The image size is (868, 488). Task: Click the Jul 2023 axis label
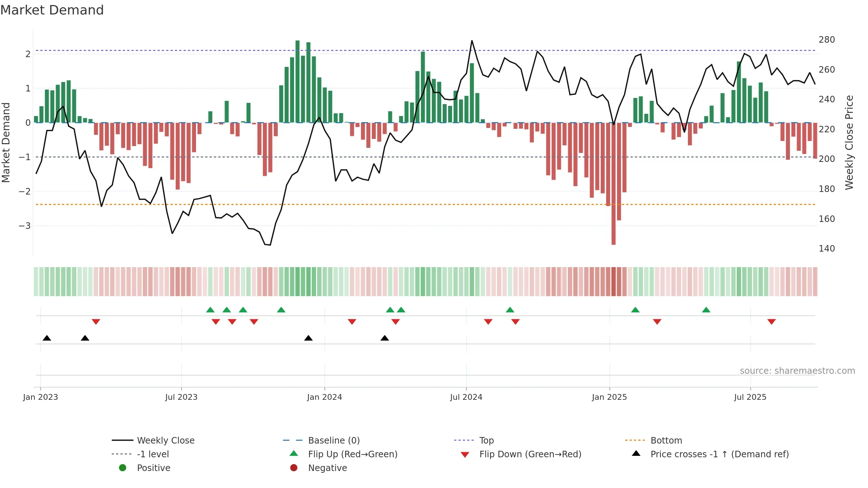pyautogui.click(x=182, y=397)
